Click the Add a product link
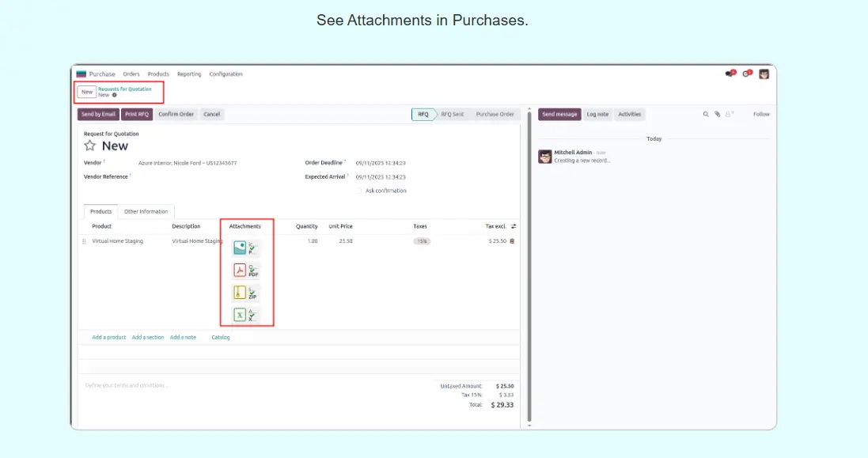 [108, 337]
